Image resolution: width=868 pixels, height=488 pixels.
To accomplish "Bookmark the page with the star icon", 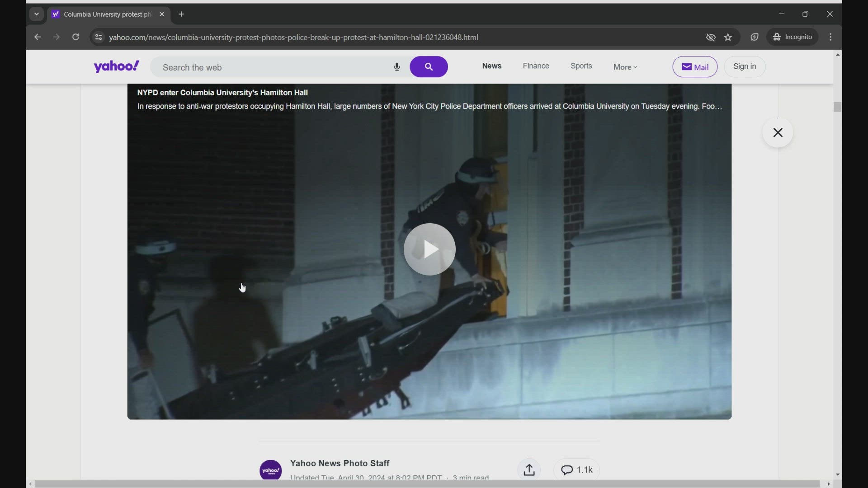I will click(728, 37).
